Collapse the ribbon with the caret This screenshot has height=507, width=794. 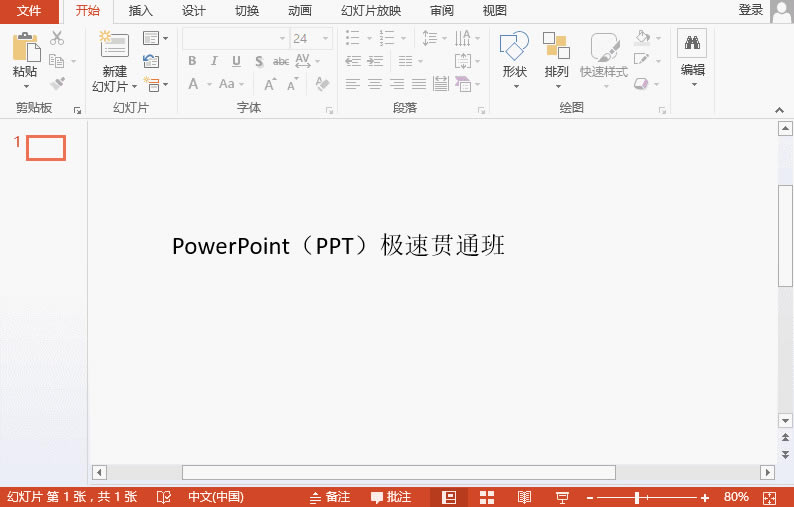pos(779,110)
